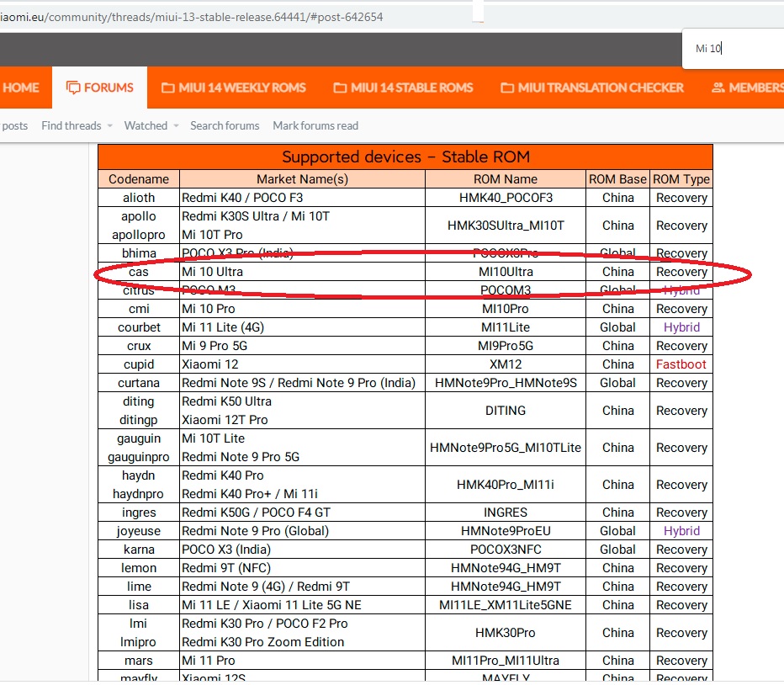The image size is (784, 685).
Task: Click the MI11Pro_MI11Ultra ROM name
Action: (506, 661)
